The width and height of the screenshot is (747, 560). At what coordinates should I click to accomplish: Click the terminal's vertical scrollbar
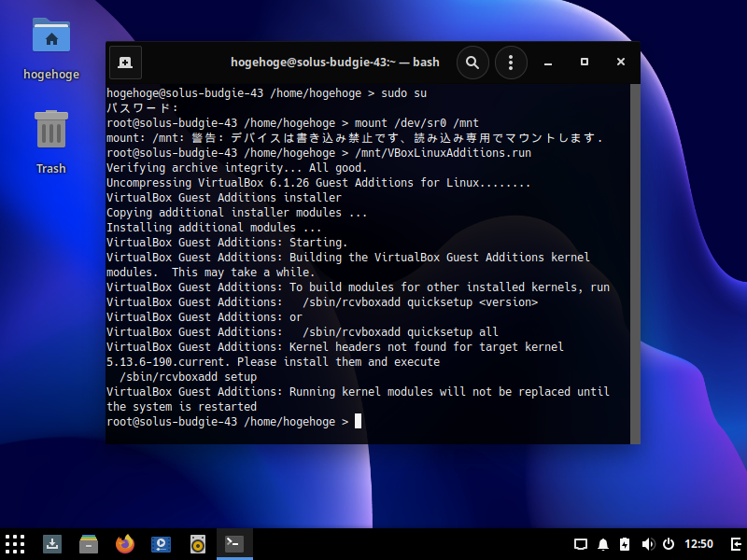coord(635,264)
